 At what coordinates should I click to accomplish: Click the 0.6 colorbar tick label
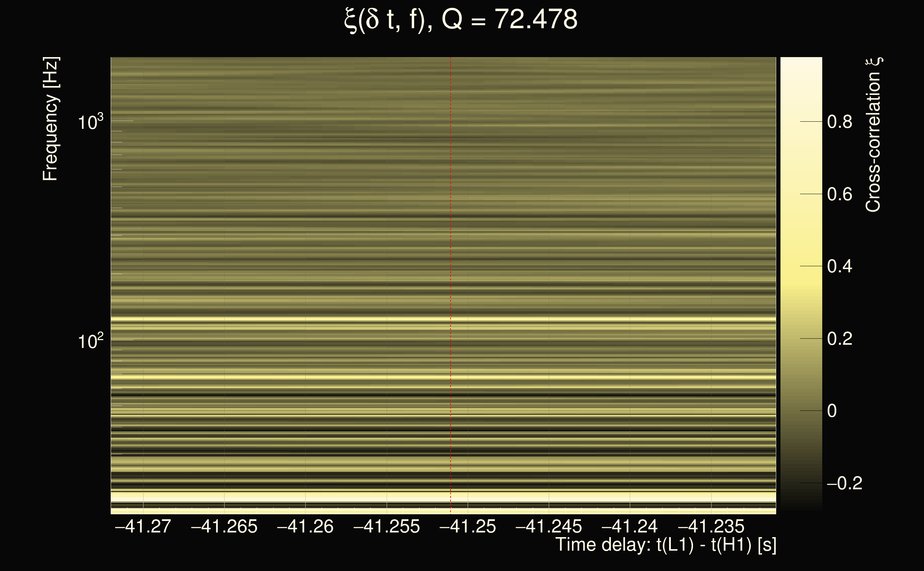[x=839, y=194]
